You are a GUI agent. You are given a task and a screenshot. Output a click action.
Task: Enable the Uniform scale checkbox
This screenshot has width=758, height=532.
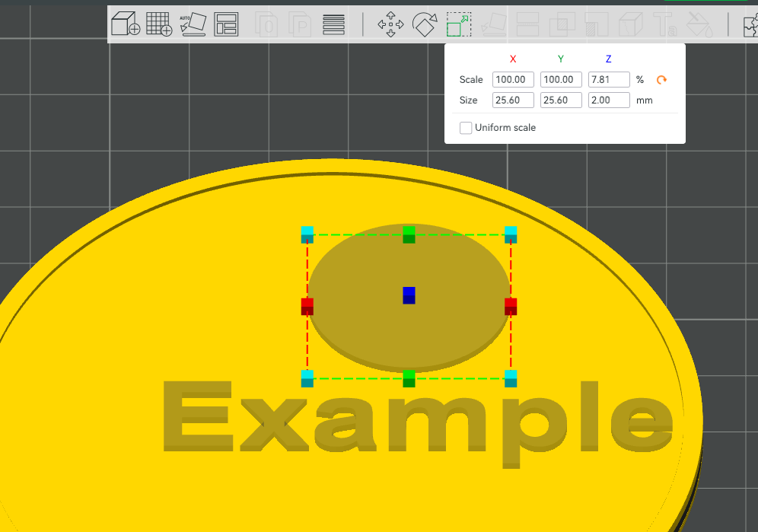tap(466, 128)
